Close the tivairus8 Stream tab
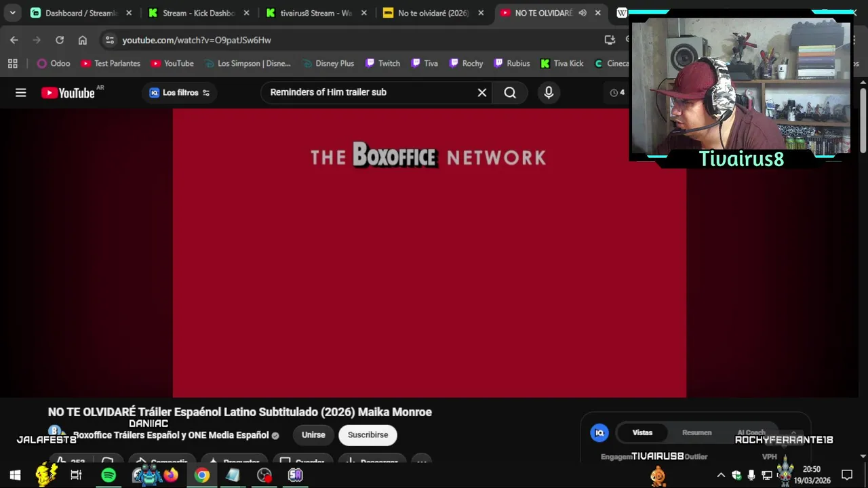 (x=364, y=13)
